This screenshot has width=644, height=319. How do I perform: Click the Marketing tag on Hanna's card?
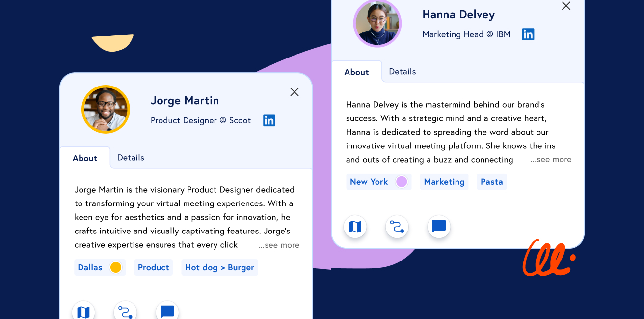tap(444, 182)
